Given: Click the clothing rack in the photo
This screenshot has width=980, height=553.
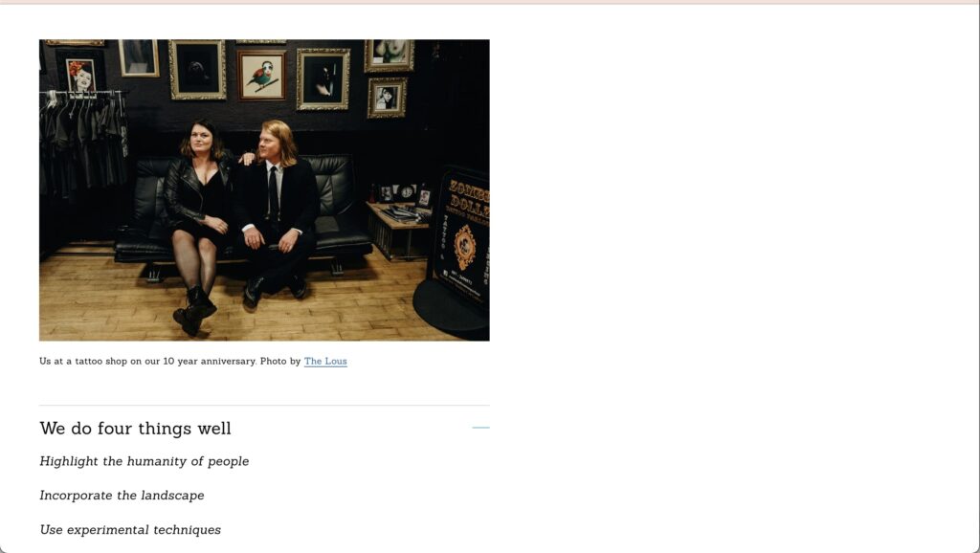Looking at the screenshot, I should pyautogui.click(x=83, y=143).
